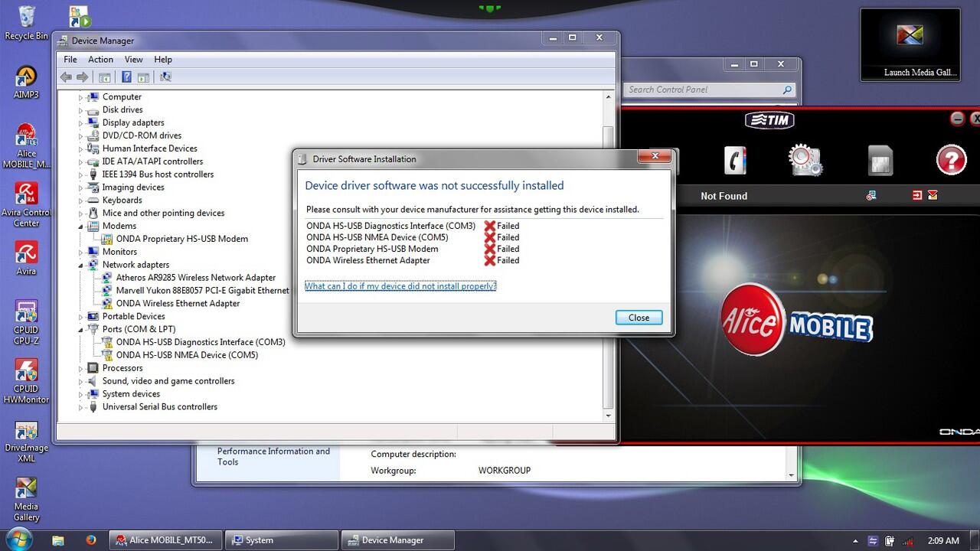The height and width of the screenshot is (551, 980).
Task: Expand the Computer node
Action: click(x=80, y=97)
